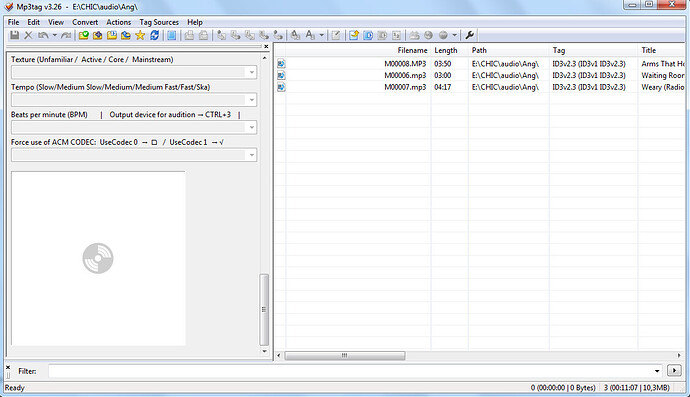Image resolution: width=690 pixels, height=397 pixels.
Task: Click the Extended tags notepad icon
Action: click(336, 35)
